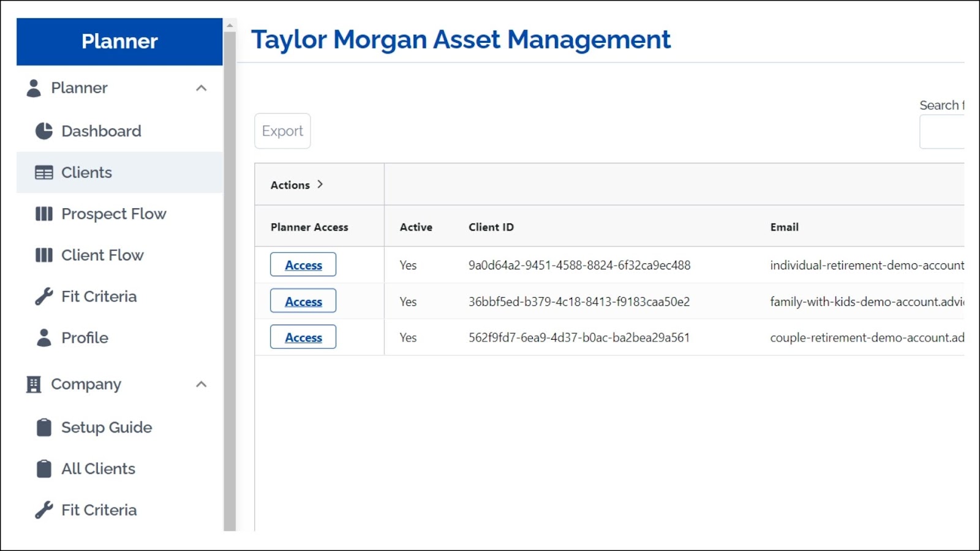Click the Setup Guide clipboard icon
This screenshot has width=980, height=551.
click(x=44, y=427)
